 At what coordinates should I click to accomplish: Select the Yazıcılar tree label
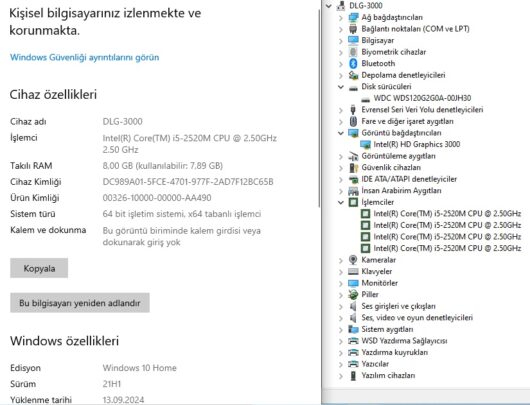[x=375, y=364]
